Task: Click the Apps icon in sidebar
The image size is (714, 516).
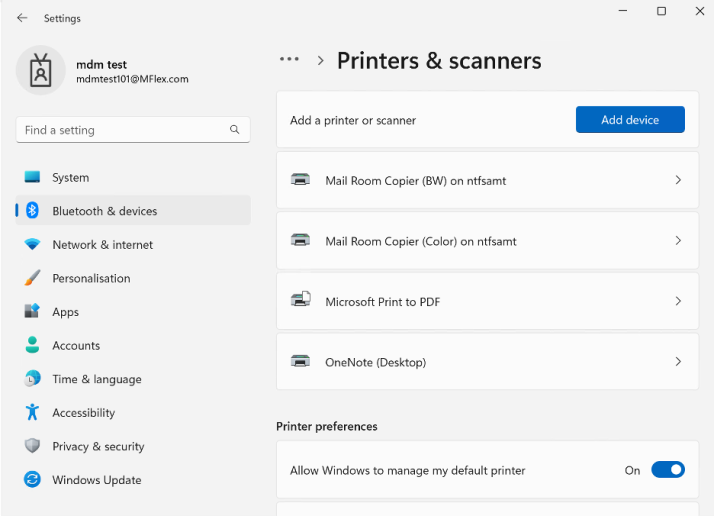Action: tap(32, 311)
